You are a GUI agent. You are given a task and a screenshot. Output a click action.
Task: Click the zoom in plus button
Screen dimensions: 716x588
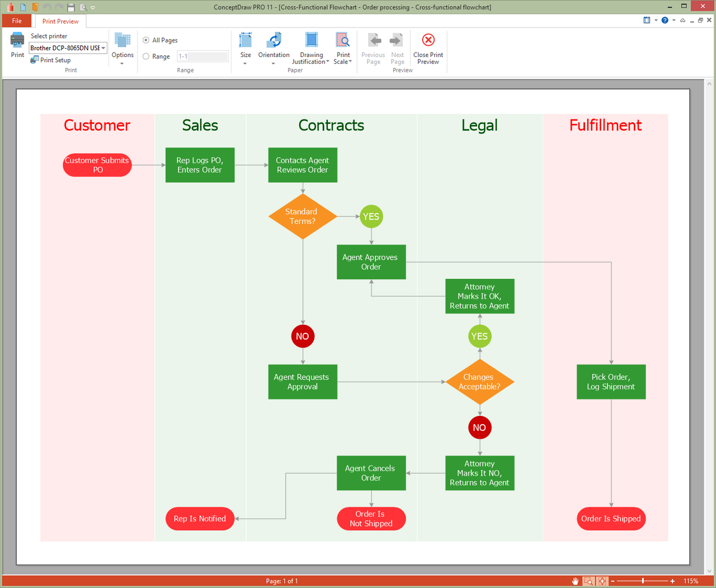coord(672,581)
